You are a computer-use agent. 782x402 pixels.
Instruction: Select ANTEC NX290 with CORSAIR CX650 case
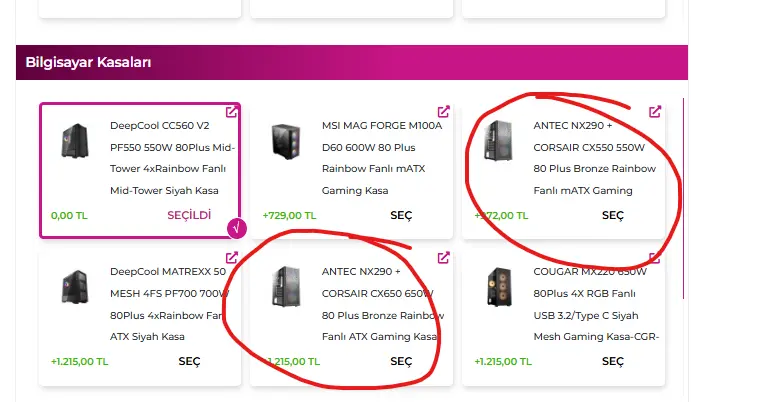tap(401, 362)
